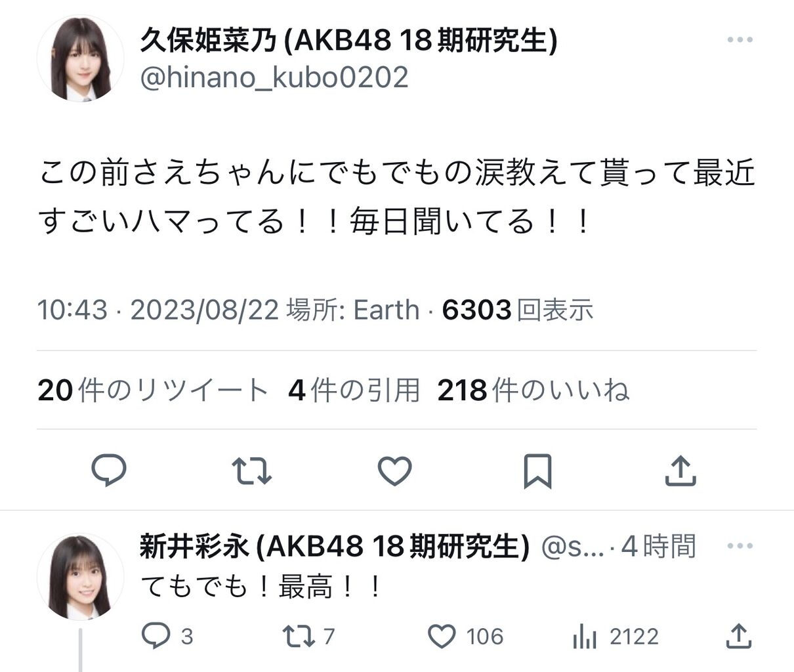View the 218件のいいね likes list
The height and width of the screenshot is (672, 794).
coord(533,390)
